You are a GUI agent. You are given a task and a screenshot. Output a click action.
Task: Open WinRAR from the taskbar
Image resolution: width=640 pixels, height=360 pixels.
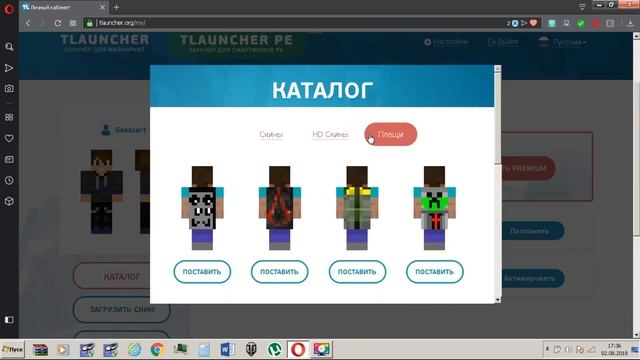[40, 349]
